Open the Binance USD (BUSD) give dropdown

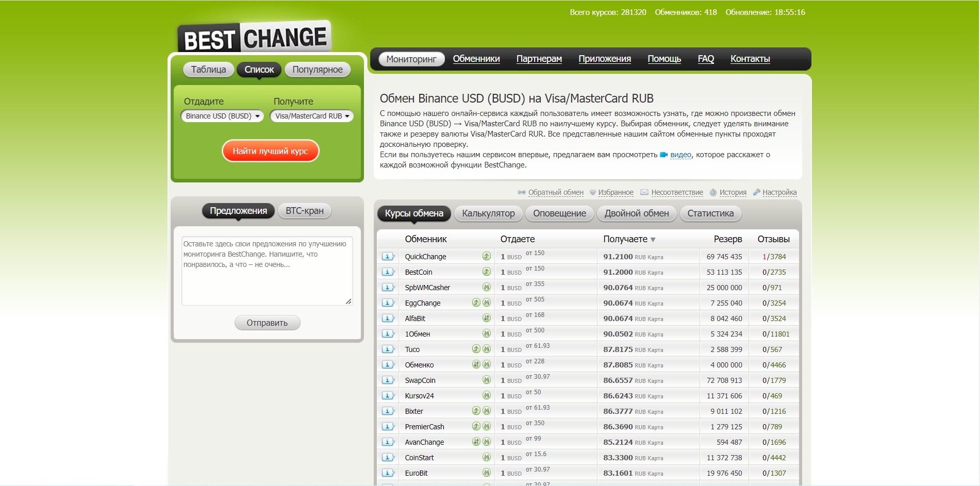point(222,116)
